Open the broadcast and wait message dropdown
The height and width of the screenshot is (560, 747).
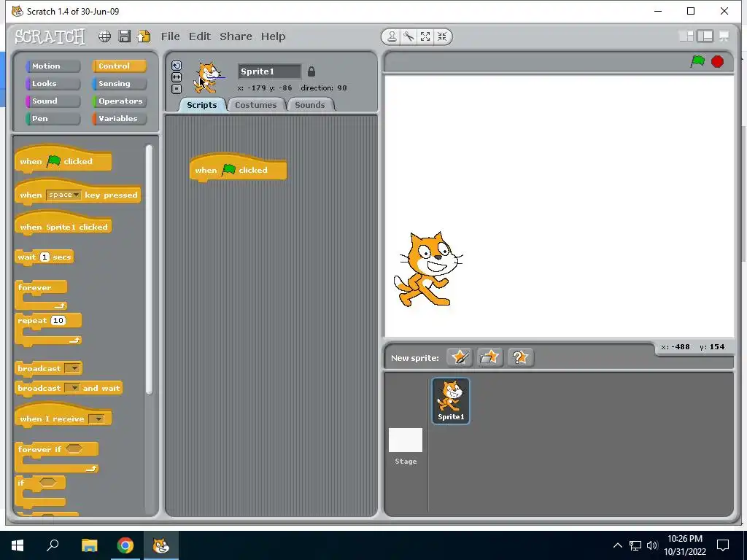pos(72,388)
